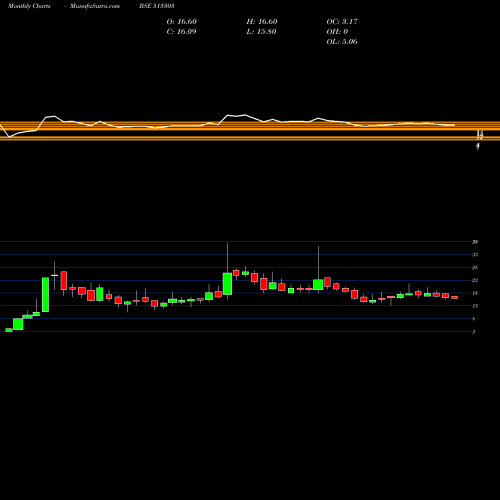Click the 'Monthly Charts' title text
500x500 pixels.
pos(29,6)
